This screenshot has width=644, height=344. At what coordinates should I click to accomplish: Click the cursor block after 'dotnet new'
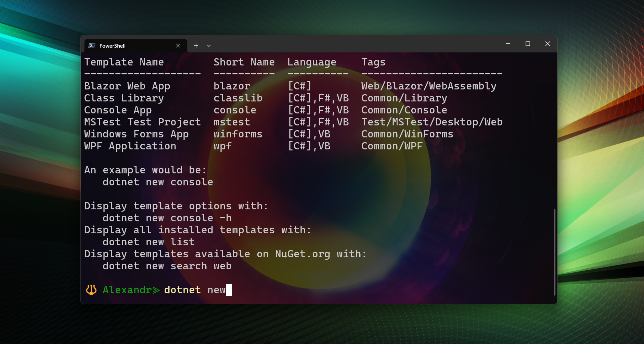pyautogui.click(x=229, y=290)
